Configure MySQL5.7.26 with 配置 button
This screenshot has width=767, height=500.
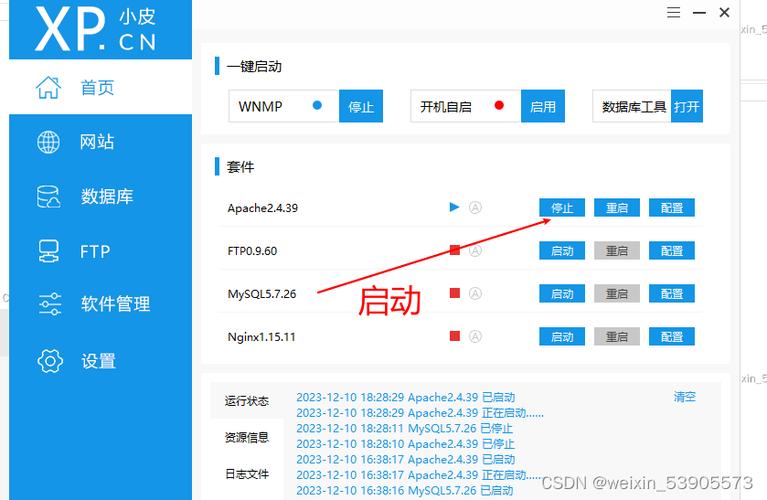672,294
